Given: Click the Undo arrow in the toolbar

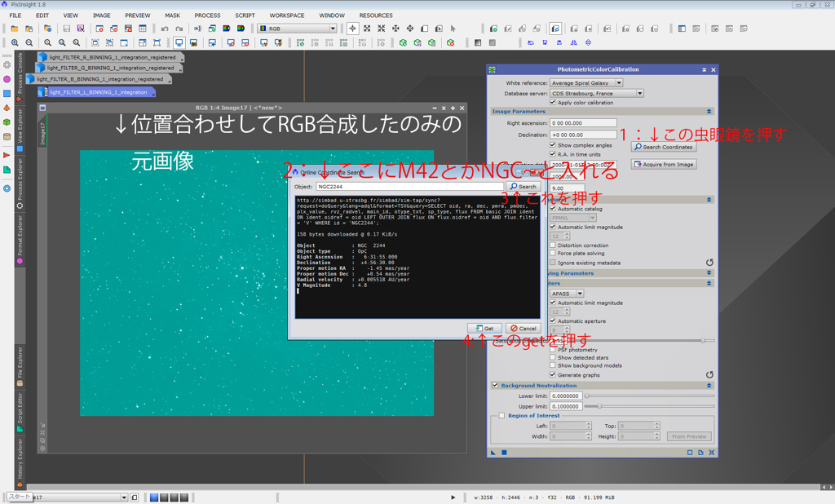Looking at the screenshot, I should click(165, 29).
